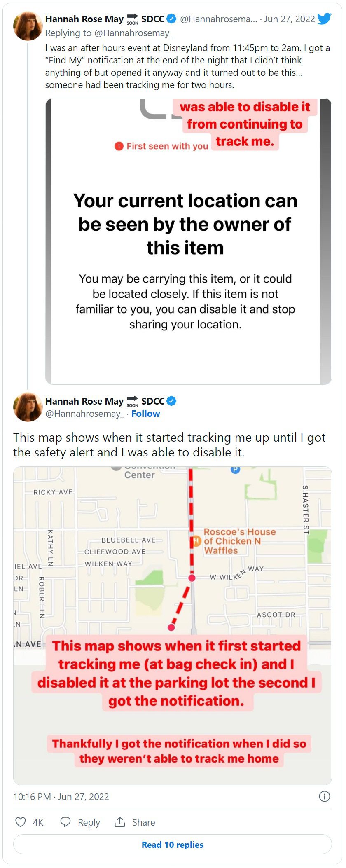346x868 pixels.
Task: Open the @Hannahrosemay_ handle under second name
Action: pyautogui.click(x=84, y=414)
